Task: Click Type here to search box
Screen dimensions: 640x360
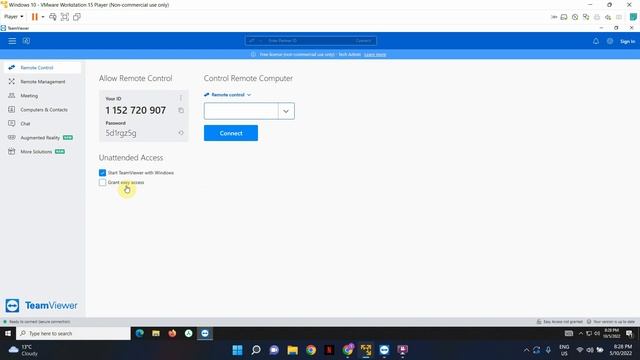Action: coord(73,333)
